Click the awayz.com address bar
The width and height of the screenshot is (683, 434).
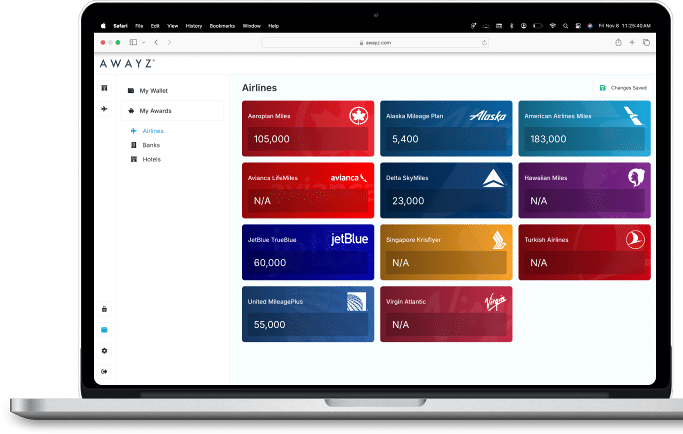pyautogui.click(x=375, y=43)
